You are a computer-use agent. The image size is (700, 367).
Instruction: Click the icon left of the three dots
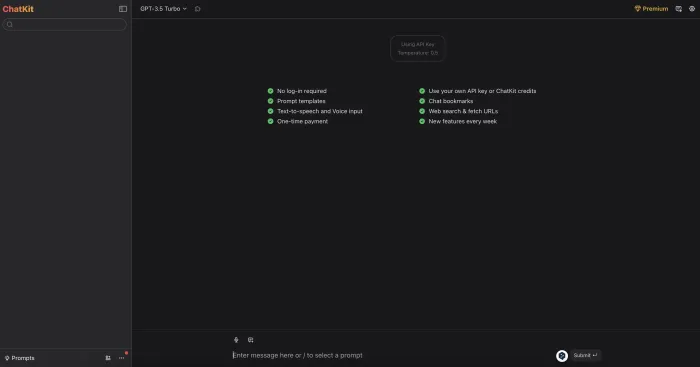coord(108,358)
